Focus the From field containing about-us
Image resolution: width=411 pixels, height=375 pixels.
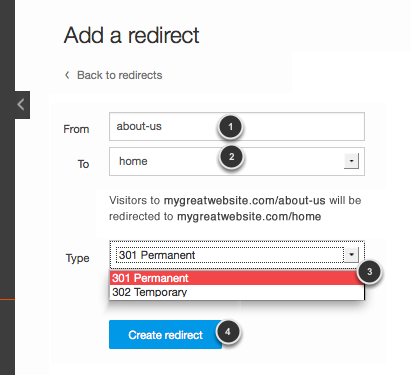(x=237, y=126)
